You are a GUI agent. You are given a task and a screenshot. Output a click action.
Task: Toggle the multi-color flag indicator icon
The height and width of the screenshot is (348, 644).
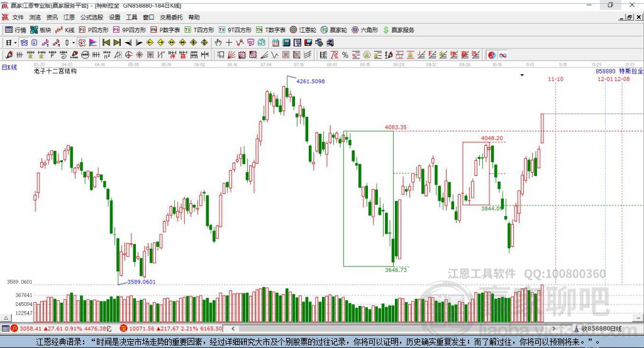[93, 43]
